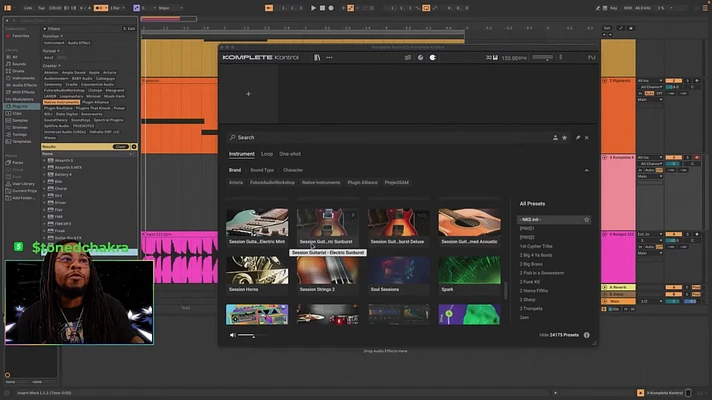Click the Link button

pos(28,8)
